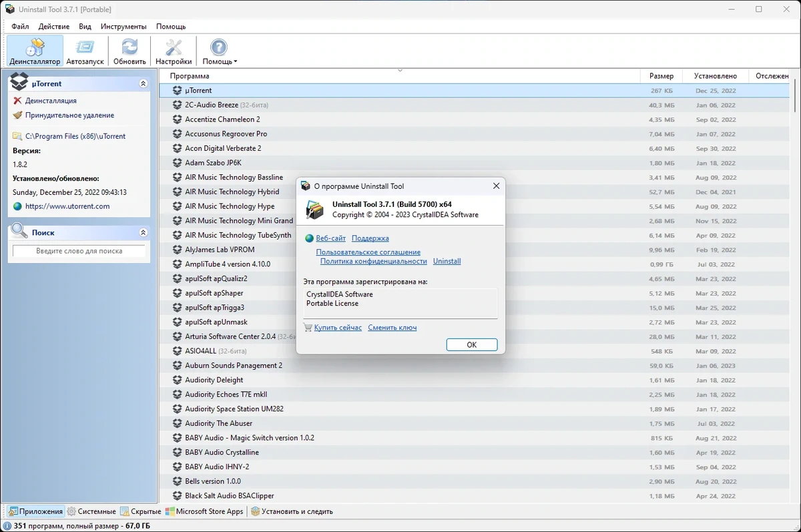Click Audiority Space Station UM282 icon

177,409
